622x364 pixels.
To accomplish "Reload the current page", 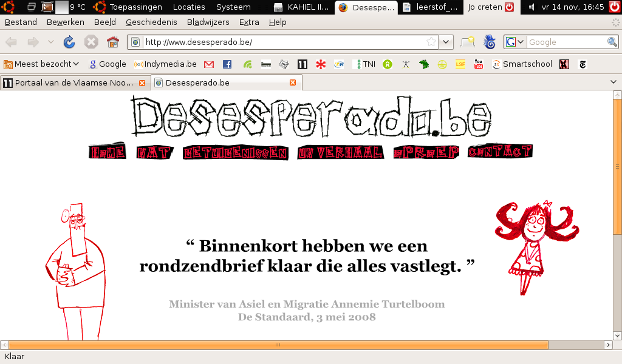I will 69,42.
